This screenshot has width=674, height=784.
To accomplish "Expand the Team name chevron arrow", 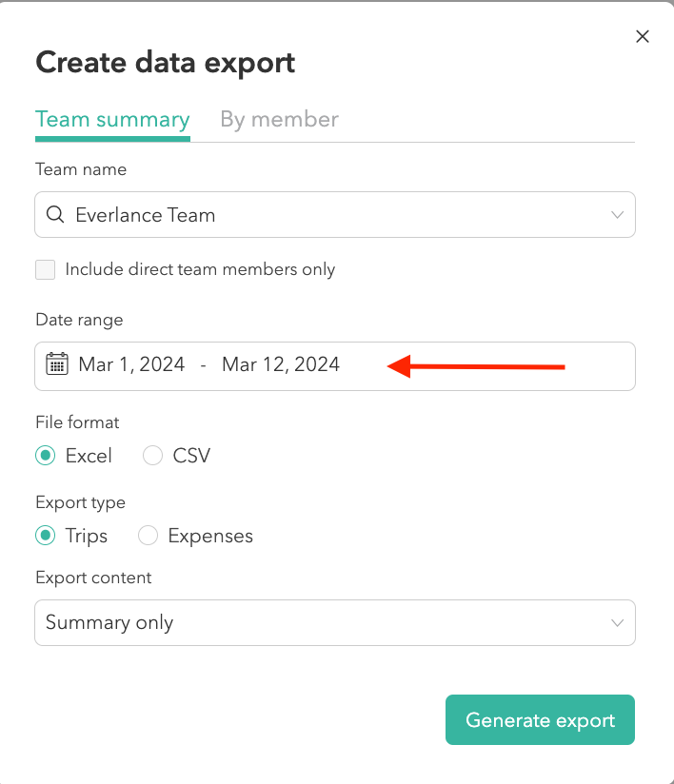I will point(617,215).
